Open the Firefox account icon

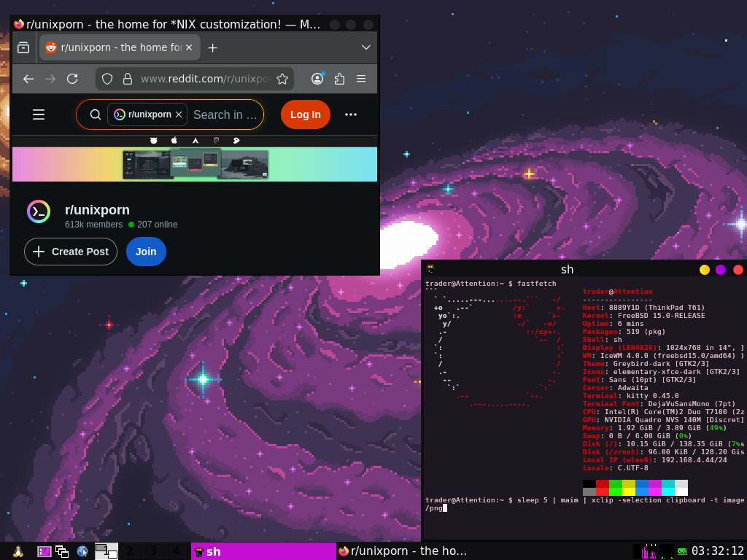(317, 79)
